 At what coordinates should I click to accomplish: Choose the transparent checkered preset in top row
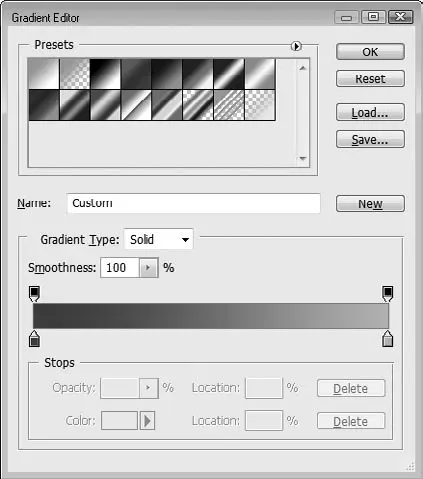click(75, 74)
